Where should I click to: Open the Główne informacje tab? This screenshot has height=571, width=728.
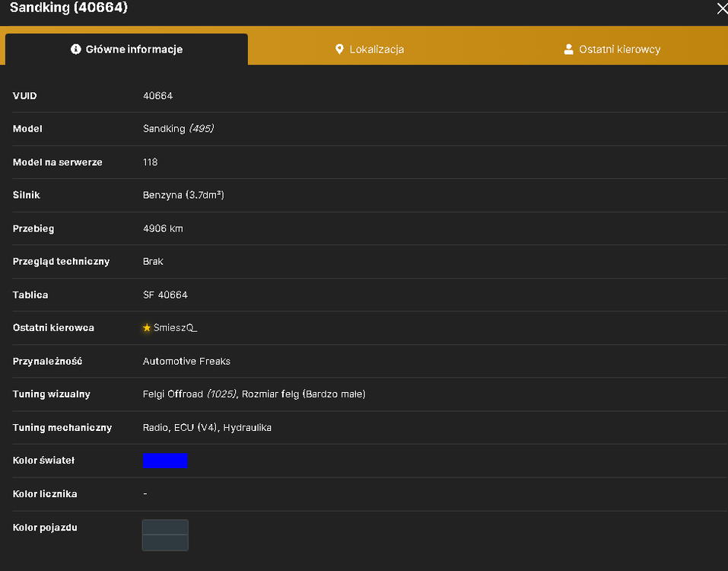coord(126,49)
